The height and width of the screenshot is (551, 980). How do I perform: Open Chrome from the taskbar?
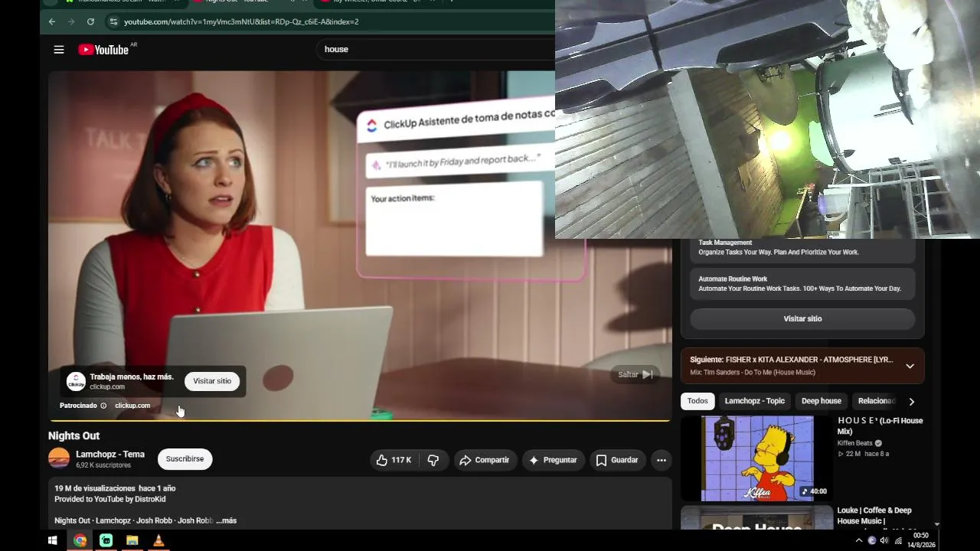(80, 540)
